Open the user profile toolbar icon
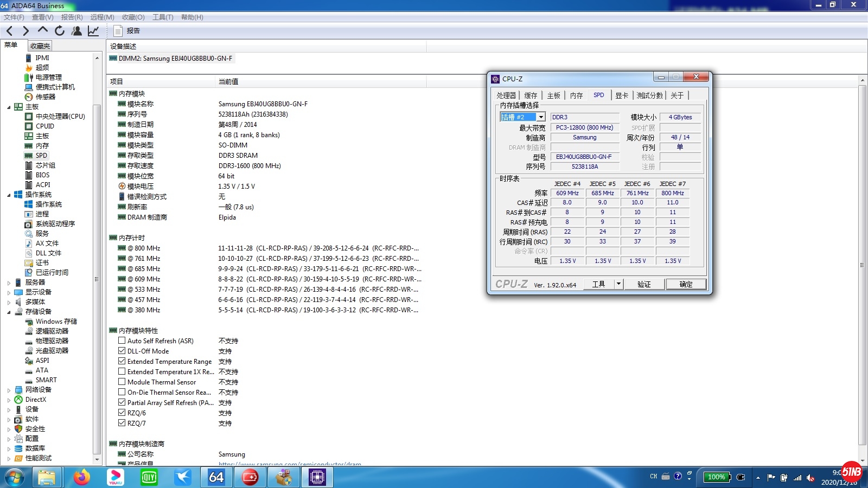 [76, 31]
